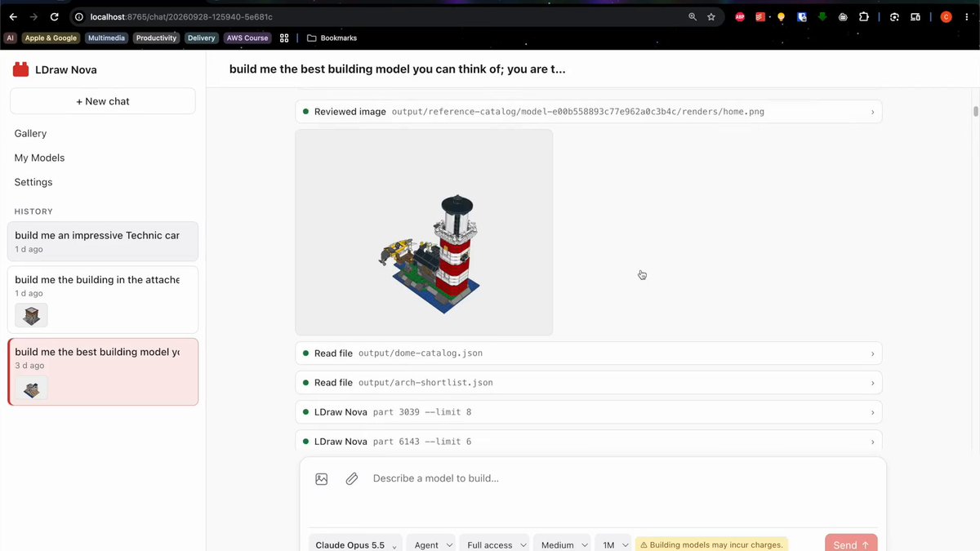The image size is (980, 551).
Task: Click the green download arrow extension icon
Action: (822, 16)
